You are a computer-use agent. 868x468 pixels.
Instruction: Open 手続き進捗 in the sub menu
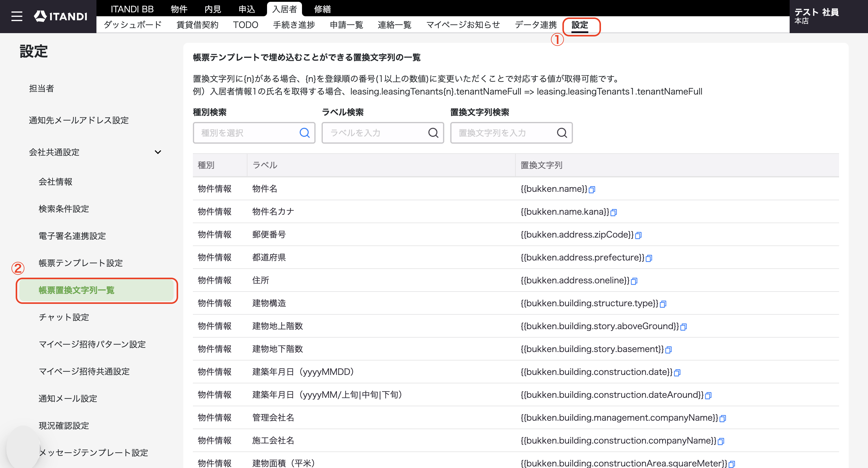tap(294, 25)
